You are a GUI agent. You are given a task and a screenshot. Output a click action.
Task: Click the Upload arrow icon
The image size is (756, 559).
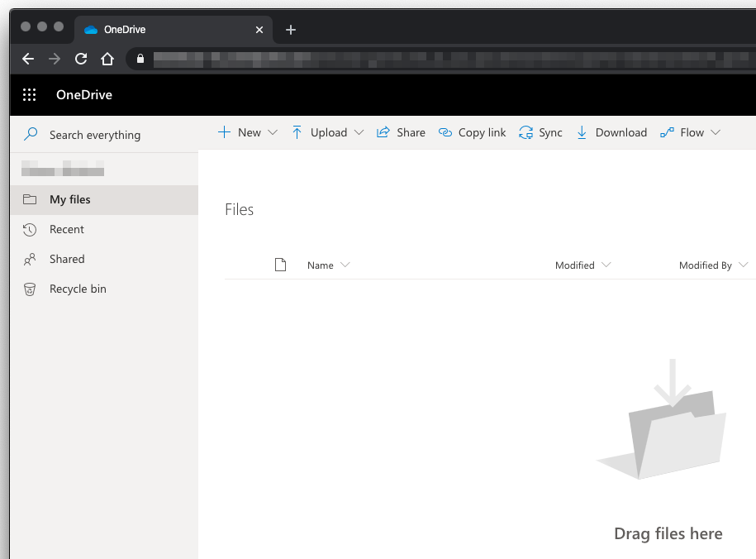pyautogui.click(x=297, y=132)
